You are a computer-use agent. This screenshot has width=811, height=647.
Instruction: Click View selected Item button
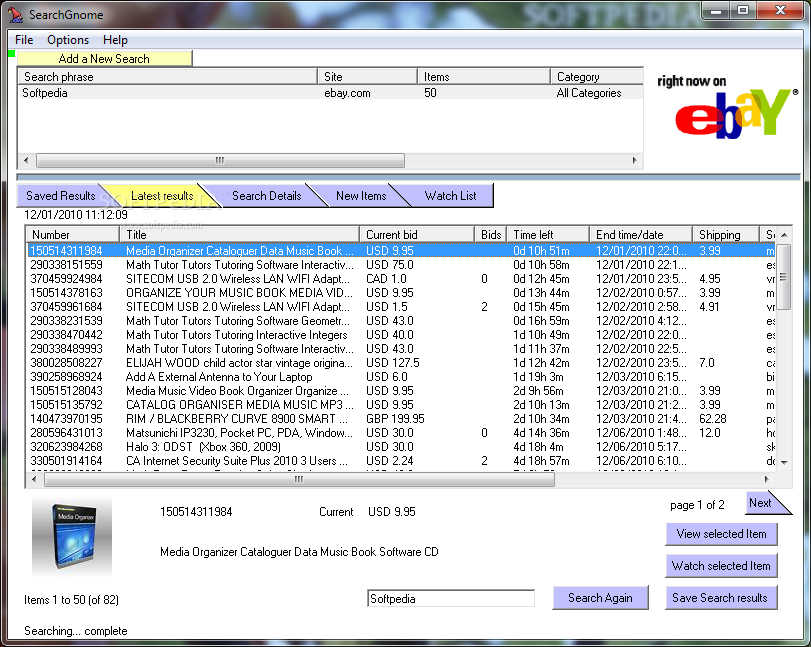721,534
